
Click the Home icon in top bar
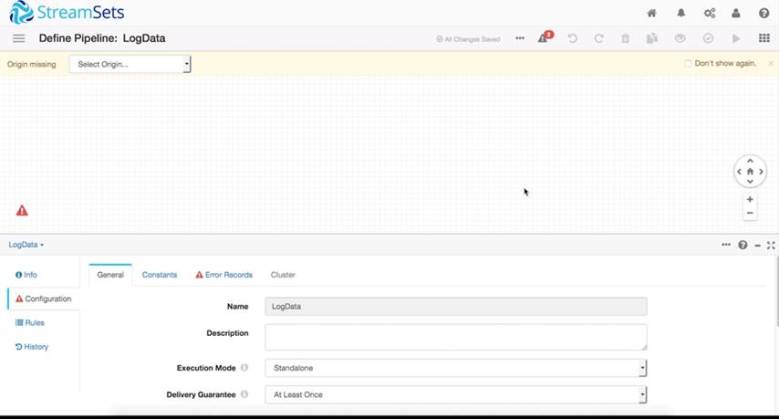click(x=652, y=13)
